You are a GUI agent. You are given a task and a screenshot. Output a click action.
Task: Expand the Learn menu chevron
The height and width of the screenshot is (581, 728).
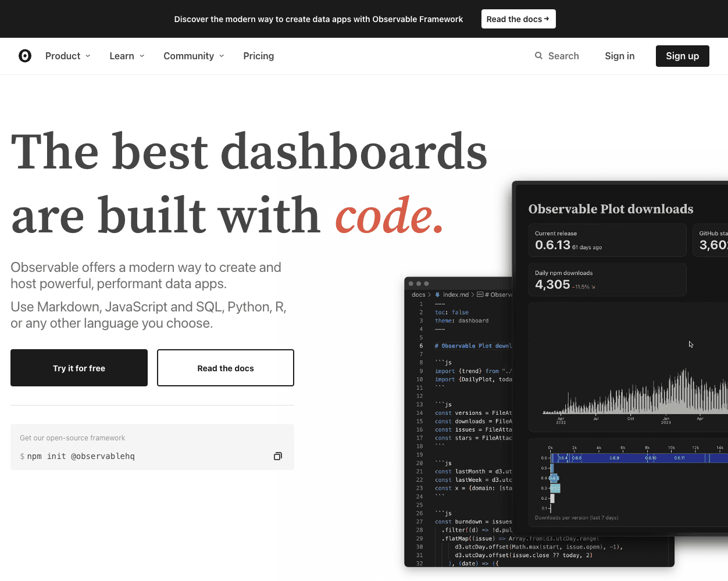pos(142,56)
